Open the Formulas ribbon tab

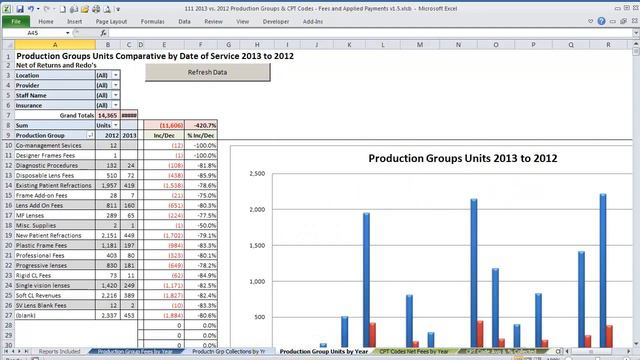(152, 21)
